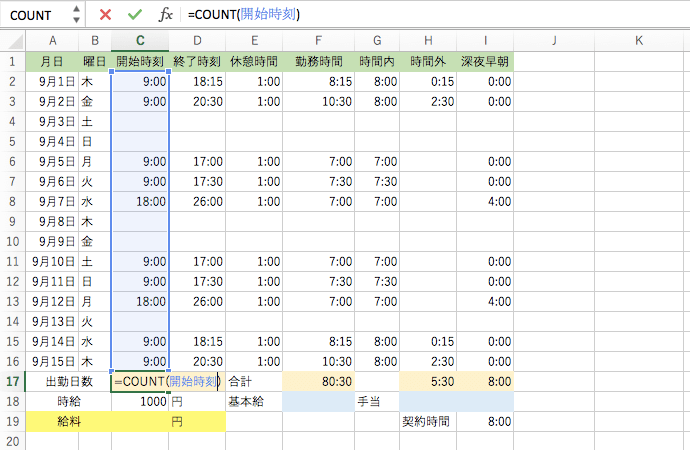
Task: Select column G header
Action: click(x=377, y=41)
